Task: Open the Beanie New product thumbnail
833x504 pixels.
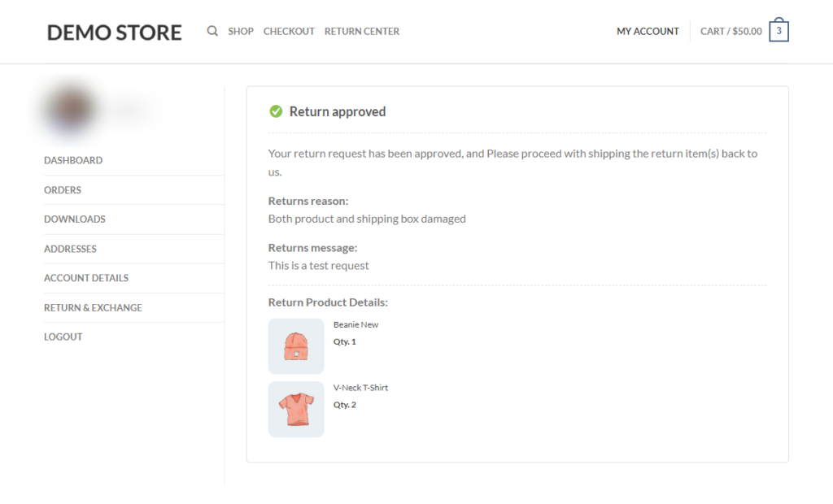Action: click(x=296, y=346)
